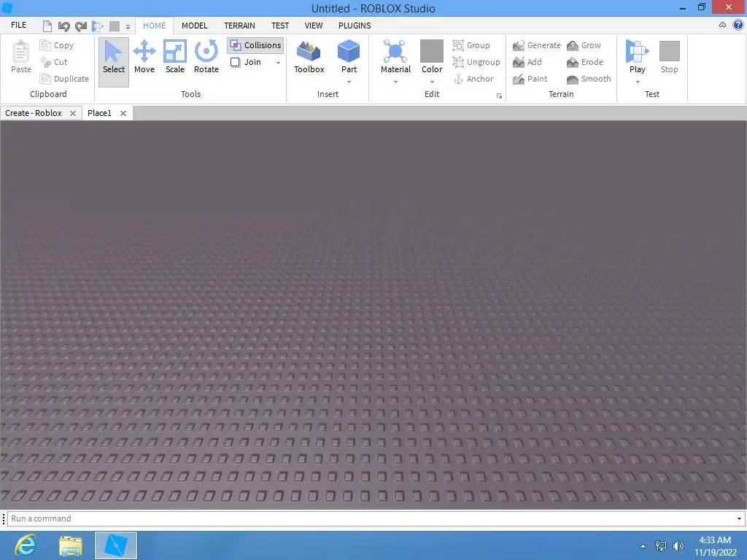Image resolution: width=747 pixels, height=560 pixels.
Task: Click the terrain Paint button
Action: point(530,79)
